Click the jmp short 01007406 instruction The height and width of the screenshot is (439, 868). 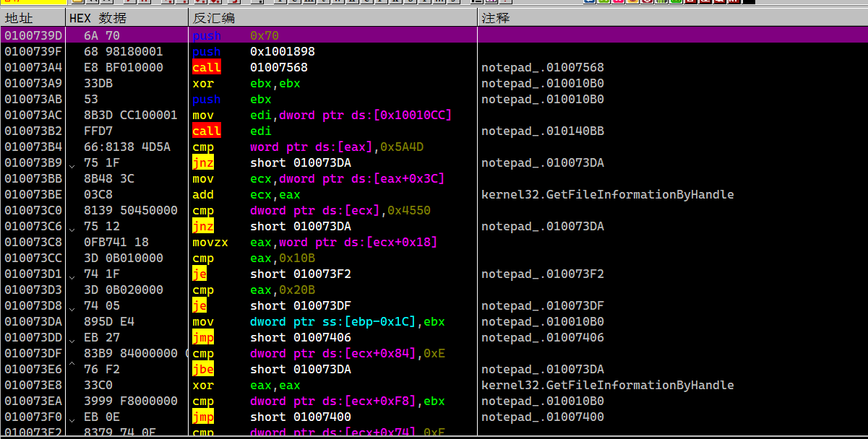[x=253, y=338]
